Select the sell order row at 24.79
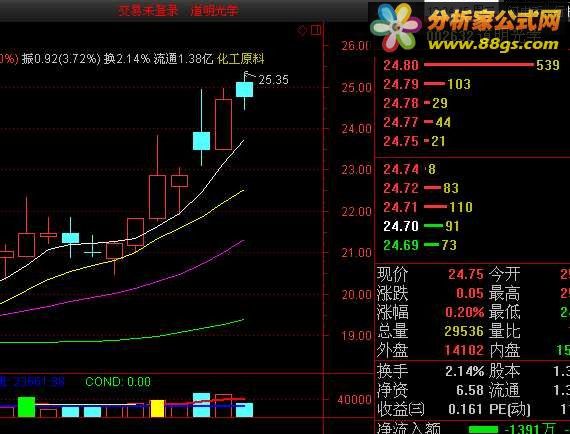Image resolution: width=570 pixels, height=434 pixels. point(427,84)
